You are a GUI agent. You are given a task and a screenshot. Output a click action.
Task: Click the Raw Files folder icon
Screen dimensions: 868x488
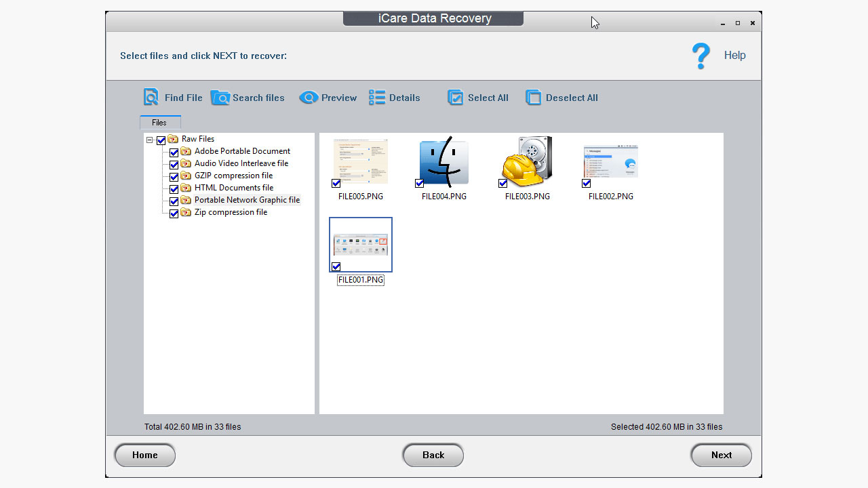(x=173, y=139)
